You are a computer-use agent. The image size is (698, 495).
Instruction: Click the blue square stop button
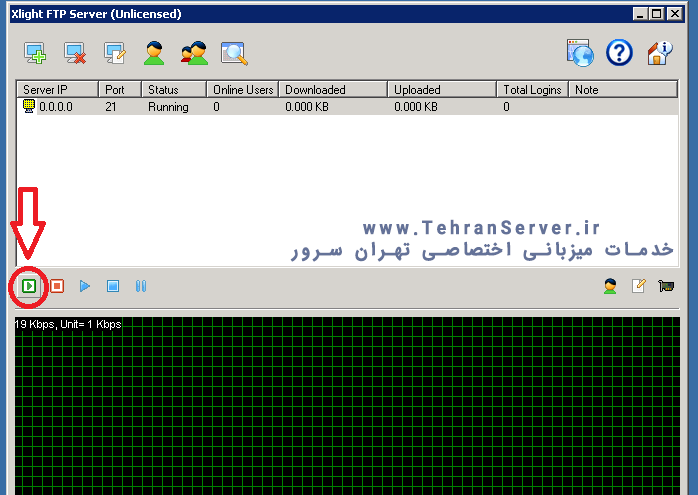pos(113,286)
